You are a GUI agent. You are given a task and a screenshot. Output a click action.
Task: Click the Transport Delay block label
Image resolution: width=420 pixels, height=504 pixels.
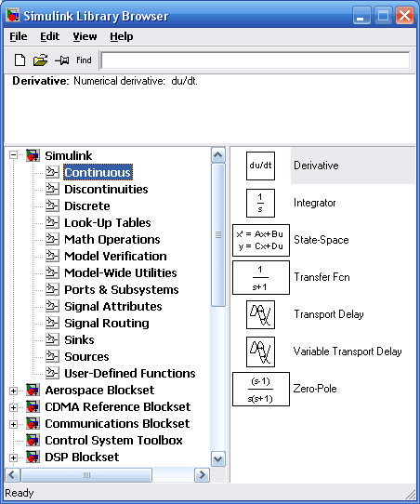coord(329,314)
